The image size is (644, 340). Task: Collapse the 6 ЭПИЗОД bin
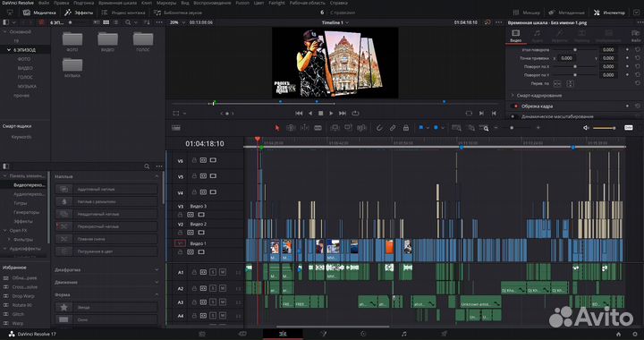coord(9,50)
